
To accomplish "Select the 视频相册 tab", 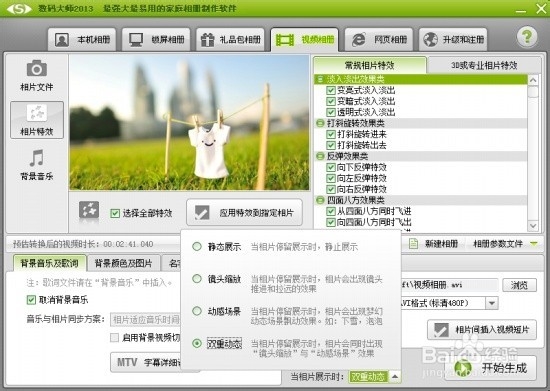I will (304, 40).
